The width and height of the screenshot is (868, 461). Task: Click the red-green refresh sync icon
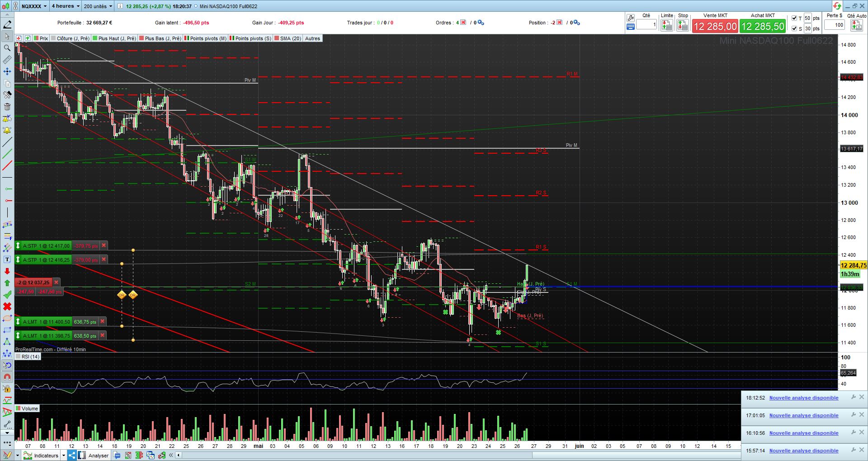click(x=837, y=6)
